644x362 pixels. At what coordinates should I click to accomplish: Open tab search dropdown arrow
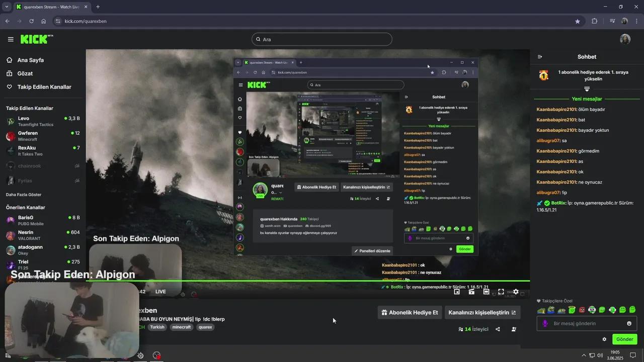pos(7,7)
